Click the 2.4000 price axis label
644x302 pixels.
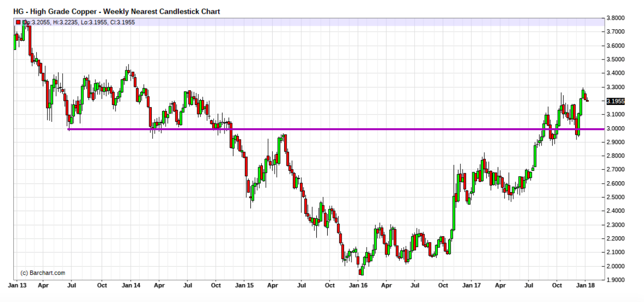click(616, 211)
